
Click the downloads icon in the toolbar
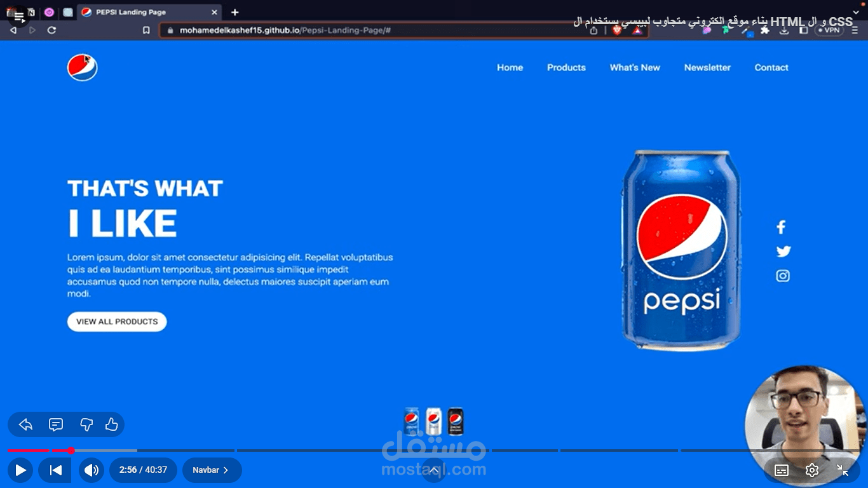[783, 30]
